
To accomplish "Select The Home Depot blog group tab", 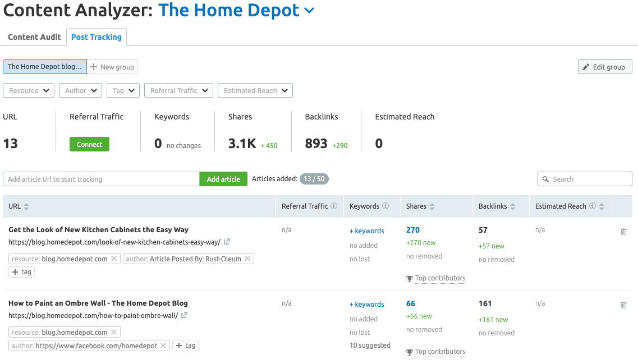I will [45, 67].
